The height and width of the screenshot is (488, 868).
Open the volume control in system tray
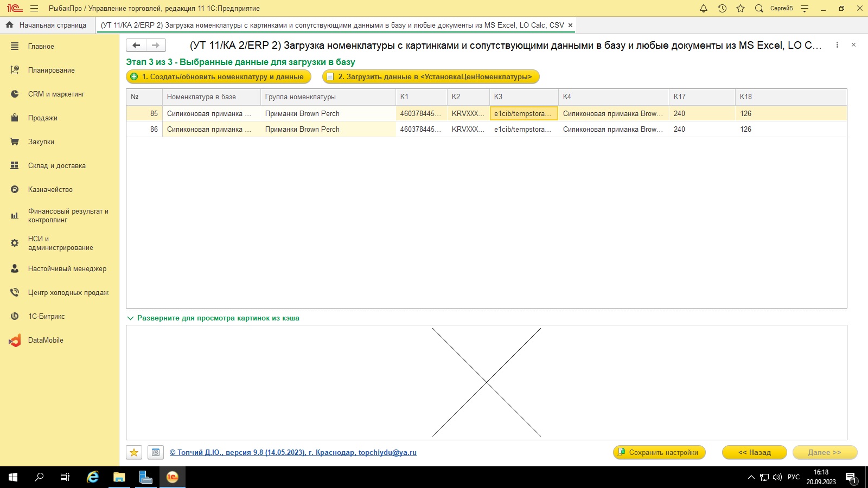(x=777, y=477)
